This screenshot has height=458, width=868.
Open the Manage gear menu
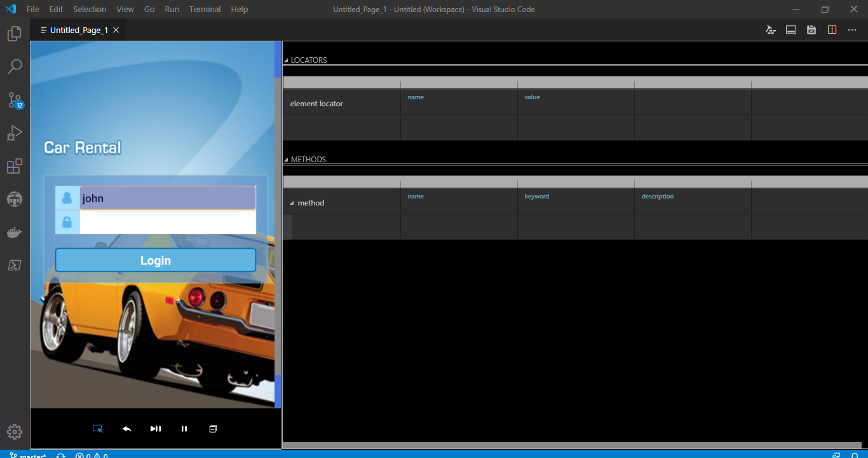click(15, 432)
